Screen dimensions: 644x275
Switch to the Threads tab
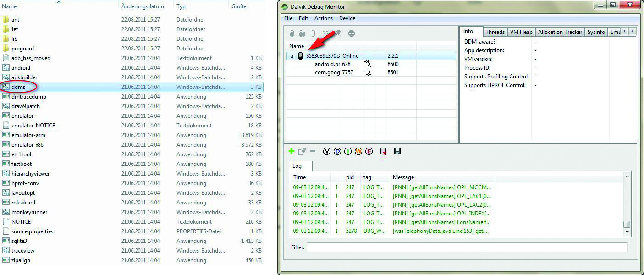click(x=495, y=32)
